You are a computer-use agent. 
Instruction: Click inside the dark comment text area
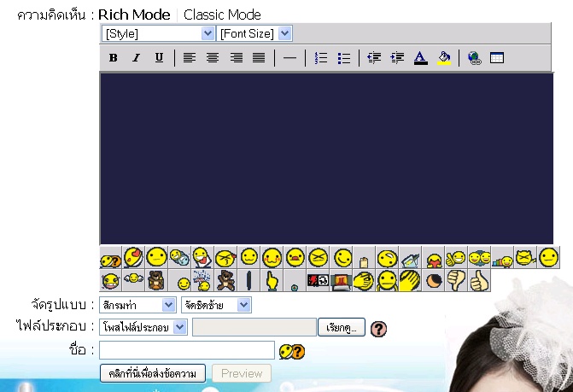pyautogui.click(x=327, y=158)
